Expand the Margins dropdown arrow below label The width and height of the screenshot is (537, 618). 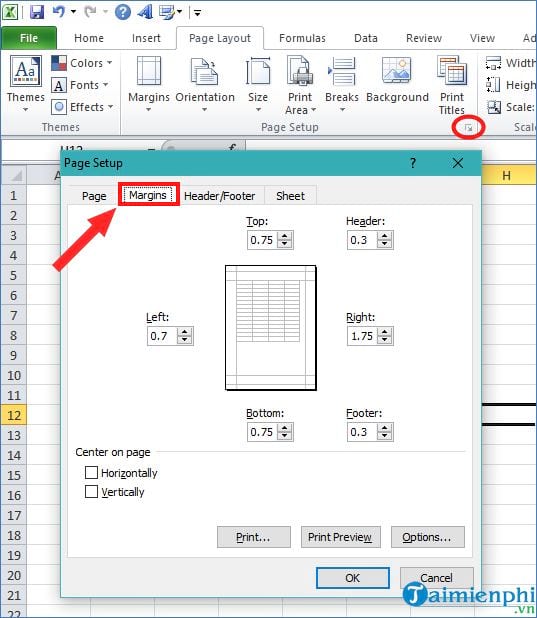click(x=149, y=110)
